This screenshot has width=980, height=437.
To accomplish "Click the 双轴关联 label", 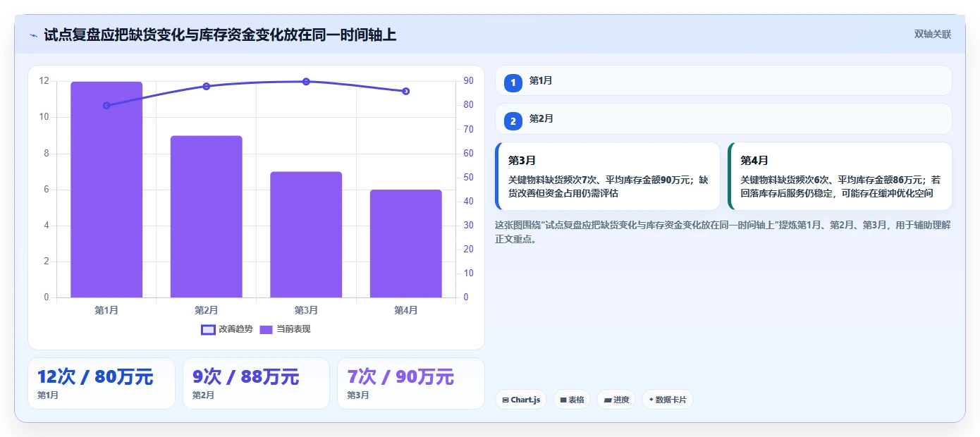I will 933,35.
